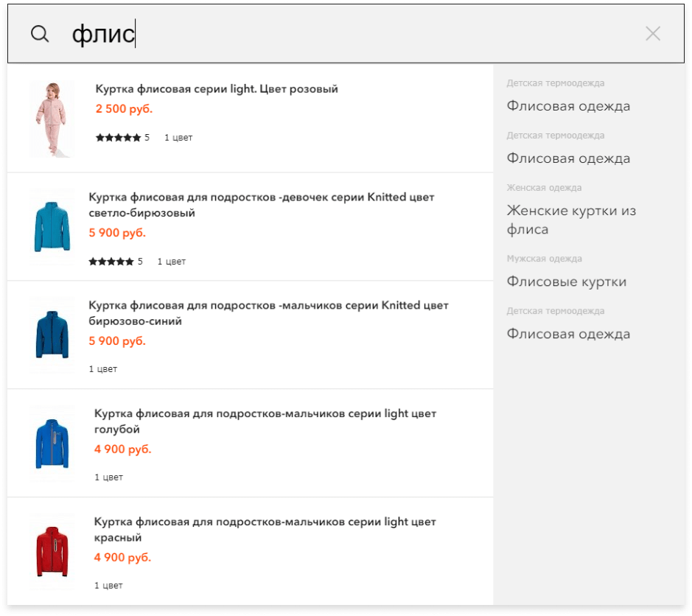Click the "2 500 руб." price
Viewport: 692px width, 616px height.
[x=124, y=109]
